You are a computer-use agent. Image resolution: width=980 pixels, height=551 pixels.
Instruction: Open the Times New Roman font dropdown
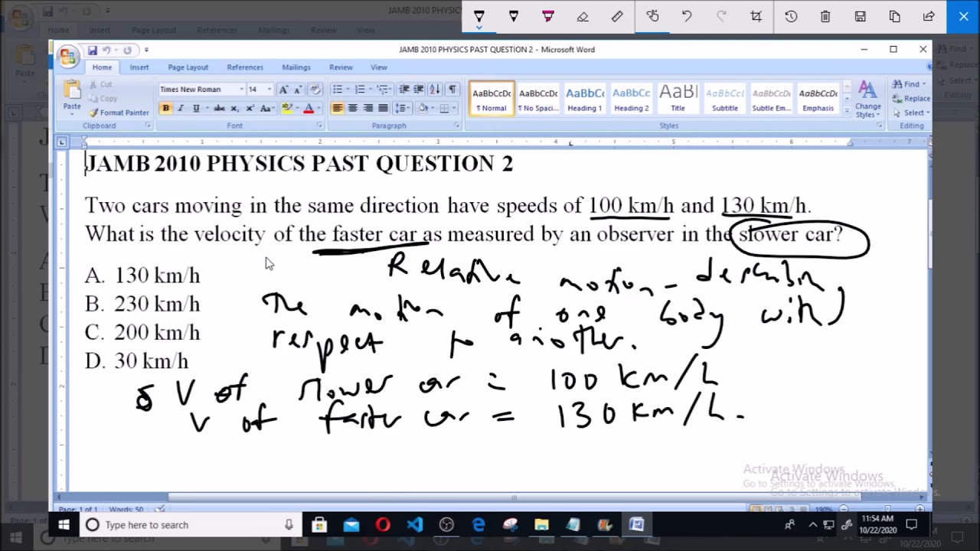[241, 90]
